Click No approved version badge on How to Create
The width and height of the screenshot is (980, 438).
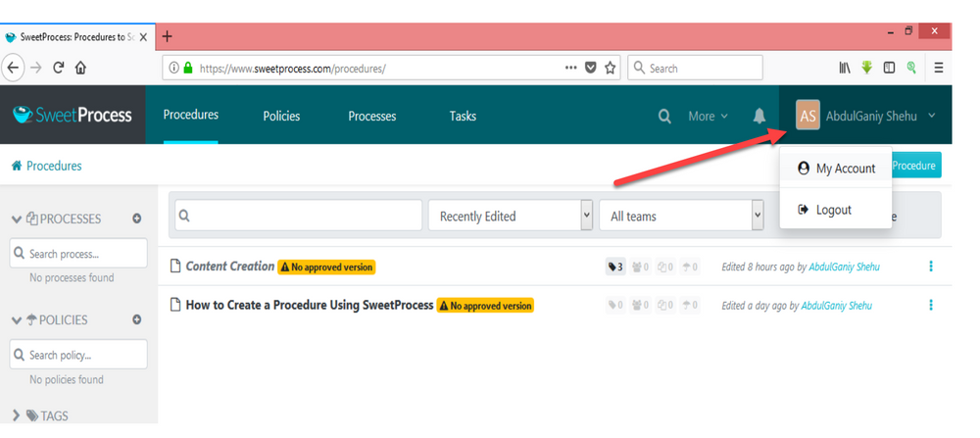[485, 306]
